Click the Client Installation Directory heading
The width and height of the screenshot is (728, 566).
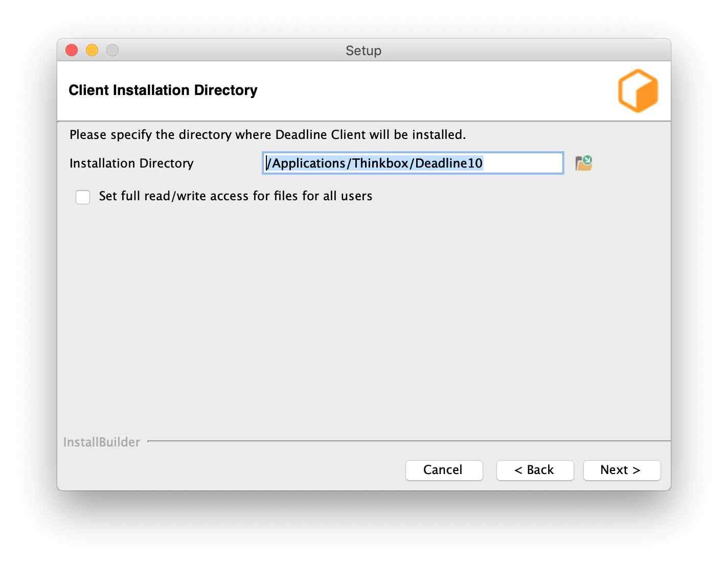(163, 90)
